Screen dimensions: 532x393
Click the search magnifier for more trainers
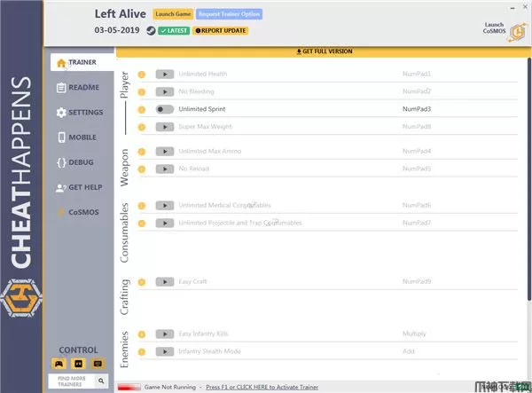pos(101,381)
